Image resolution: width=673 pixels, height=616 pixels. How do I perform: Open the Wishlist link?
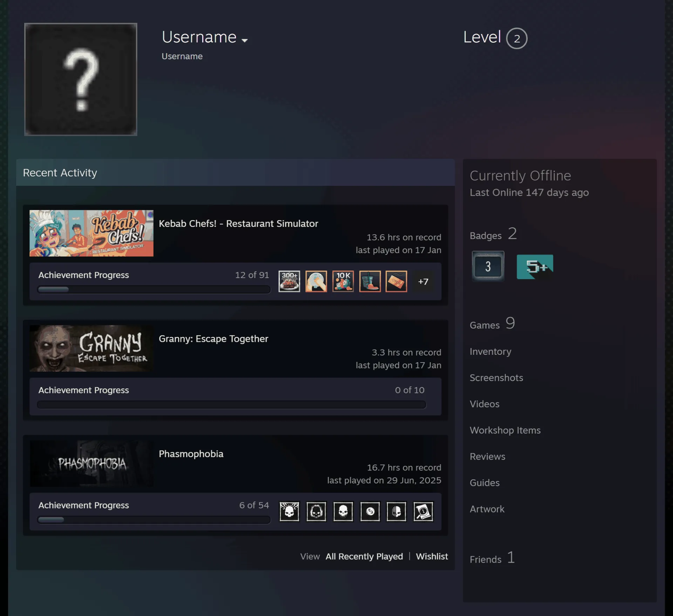point(432,556)
